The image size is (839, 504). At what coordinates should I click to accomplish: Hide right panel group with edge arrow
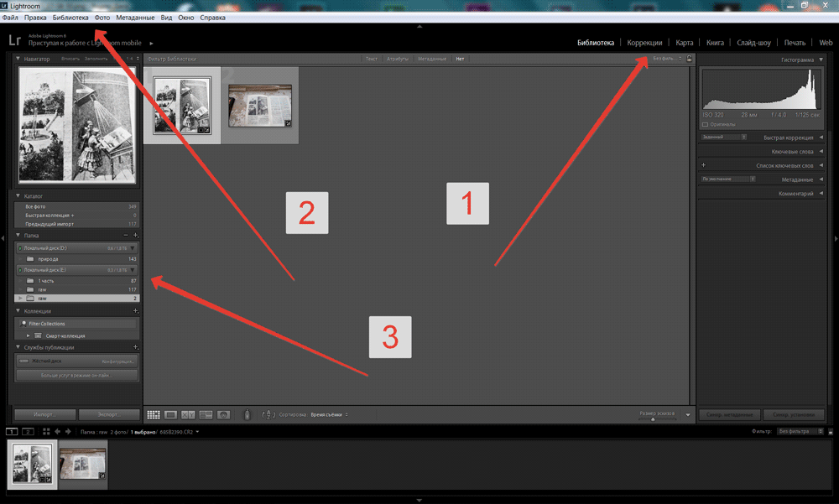[x=836, y=238]
